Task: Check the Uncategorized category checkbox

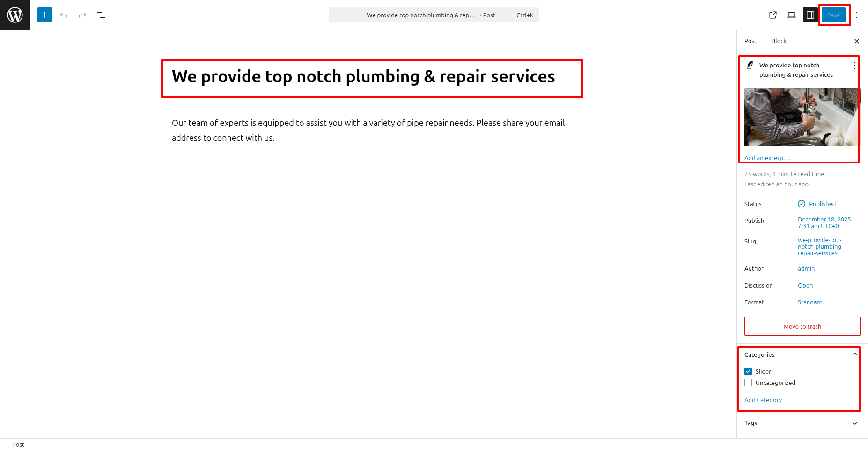Action: (748, 383)
